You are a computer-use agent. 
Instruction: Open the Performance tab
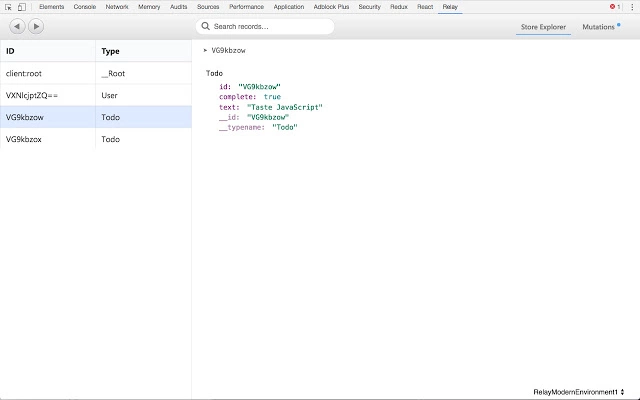tap(246, 7)
